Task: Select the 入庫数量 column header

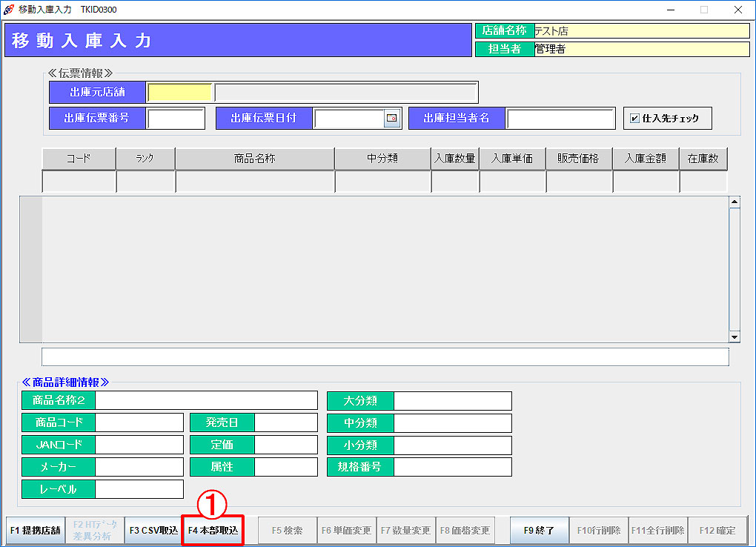Action: (455, 159)
